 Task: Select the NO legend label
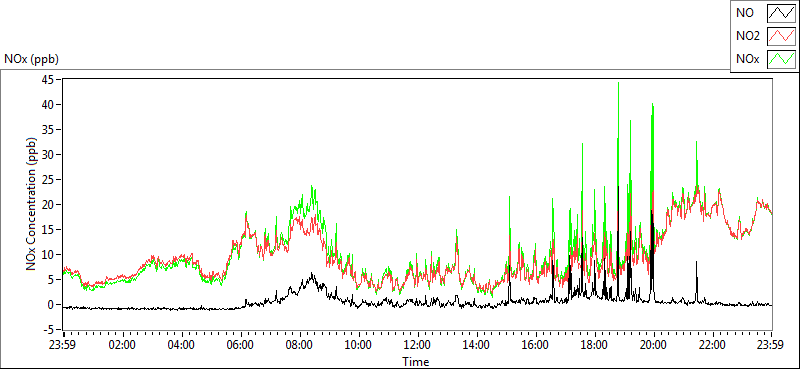[745, 14]
